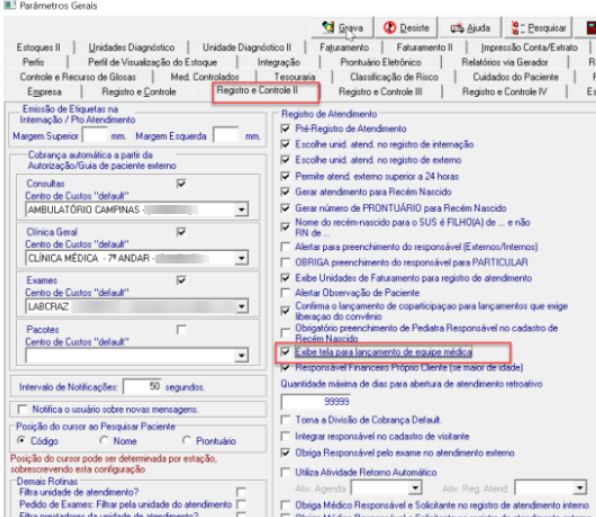Open Classificação de Risco tab
The image size is (596, 517).
394,77
